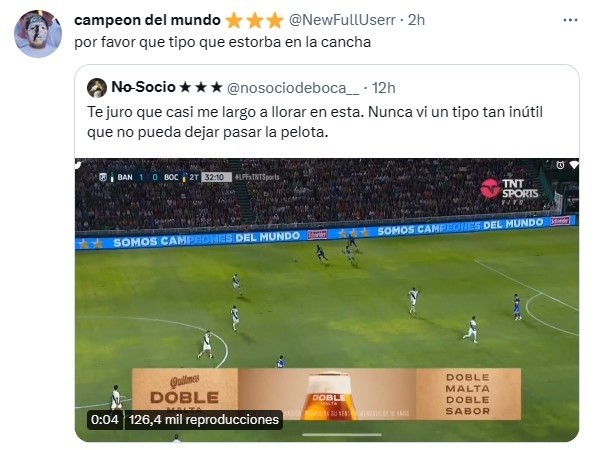Click the No-Socio display name in quote
The height and width of the screenshot is (450, 594).
pyautogui.click(x=143, y=88)
